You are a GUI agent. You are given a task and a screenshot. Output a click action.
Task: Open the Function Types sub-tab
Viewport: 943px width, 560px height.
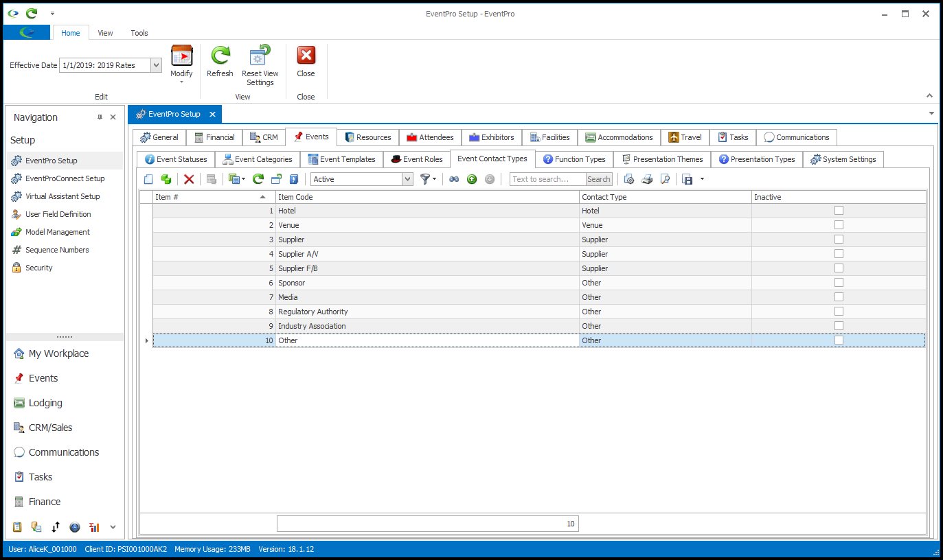coord(574,159)
